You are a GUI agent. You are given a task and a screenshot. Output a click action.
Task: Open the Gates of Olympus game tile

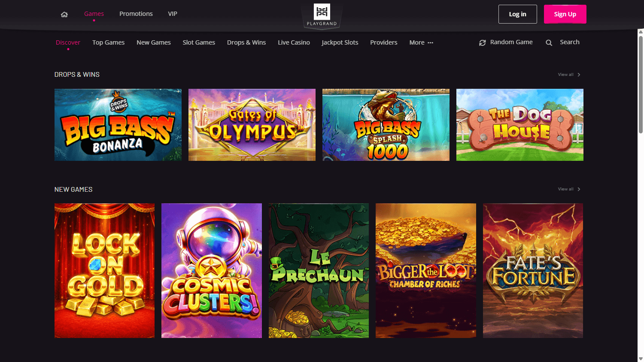252,125
